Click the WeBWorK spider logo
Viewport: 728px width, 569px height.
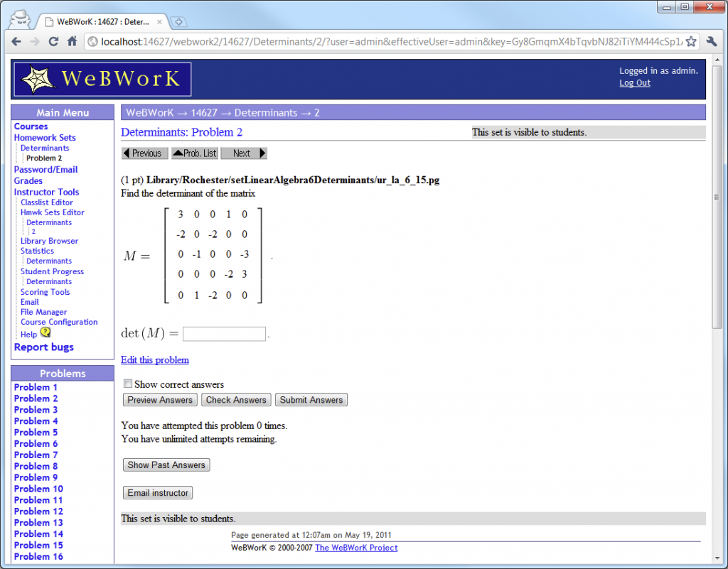(x=38, y=77)
